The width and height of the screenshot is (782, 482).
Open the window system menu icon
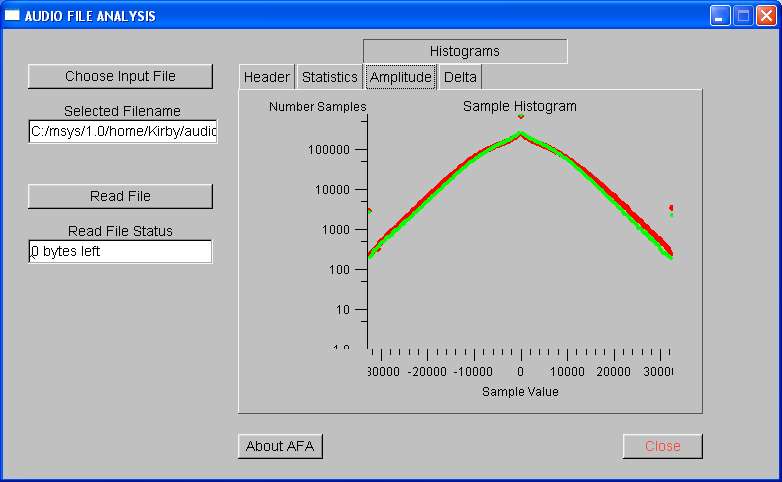tap(12, 16)
